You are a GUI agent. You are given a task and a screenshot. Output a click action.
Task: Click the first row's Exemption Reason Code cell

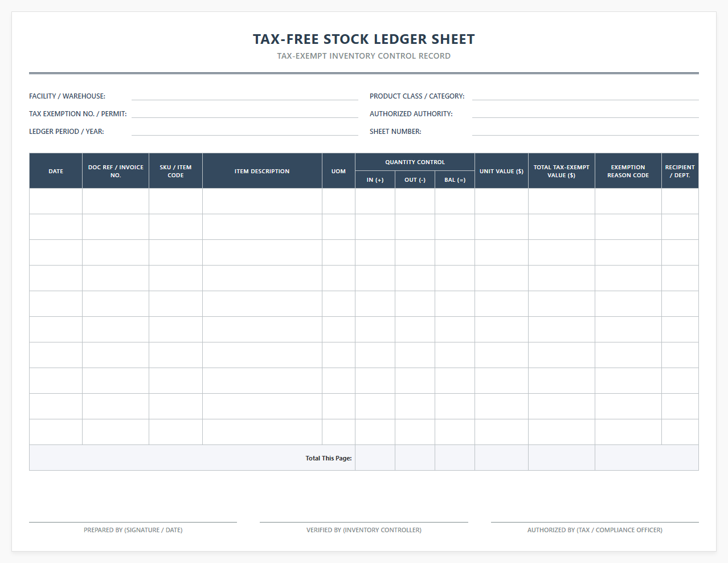pos(628,201)
